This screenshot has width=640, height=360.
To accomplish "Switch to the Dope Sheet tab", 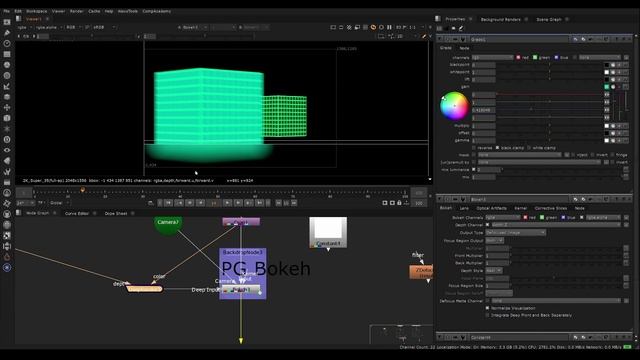I will pyautogui.click(x=116, y=213).
